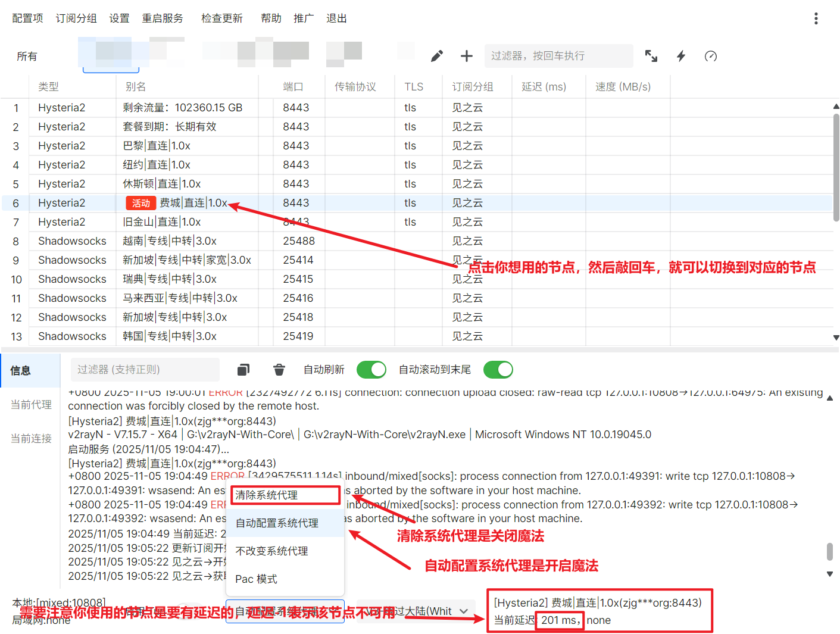Screen dimensions: 840x634
Task: Click 检查更新 in the top bar
Action: (x=222, y=18)
